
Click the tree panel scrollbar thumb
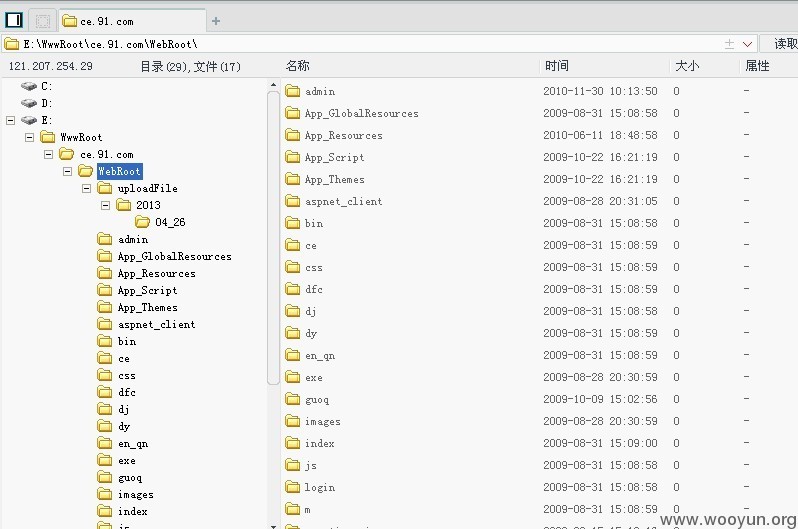273,238
